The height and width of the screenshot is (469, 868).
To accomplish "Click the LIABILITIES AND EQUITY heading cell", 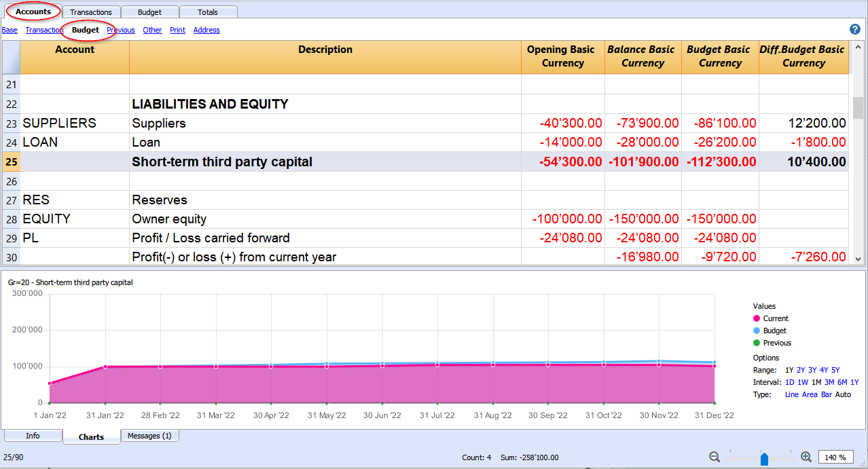I will pyautogui.click(x=325, y=105).
